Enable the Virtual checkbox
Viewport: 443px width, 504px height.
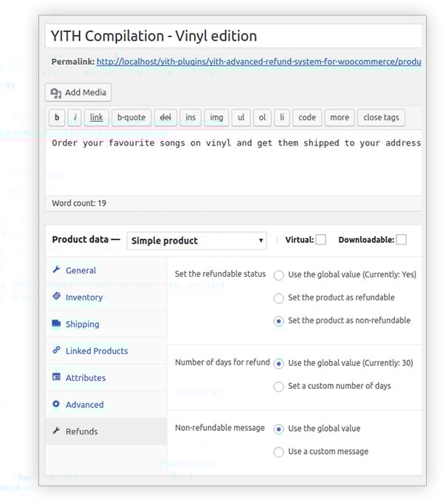[320, 239]
